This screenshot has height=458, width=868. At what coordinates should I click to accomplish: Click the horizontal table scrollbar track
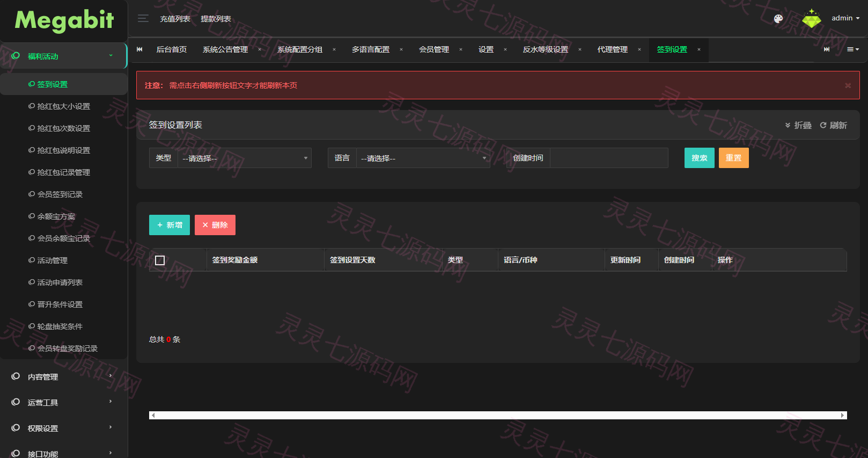tap(498, 415)
